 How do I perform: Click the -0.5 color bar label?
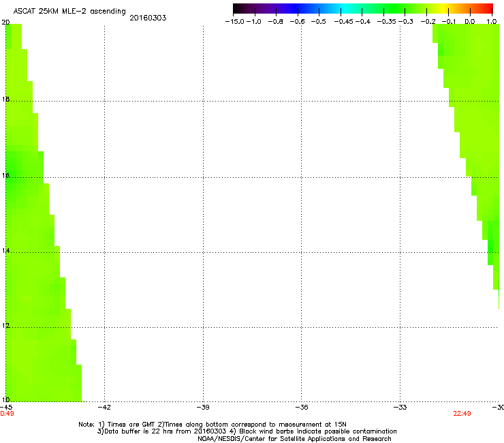tap(319, 22)
